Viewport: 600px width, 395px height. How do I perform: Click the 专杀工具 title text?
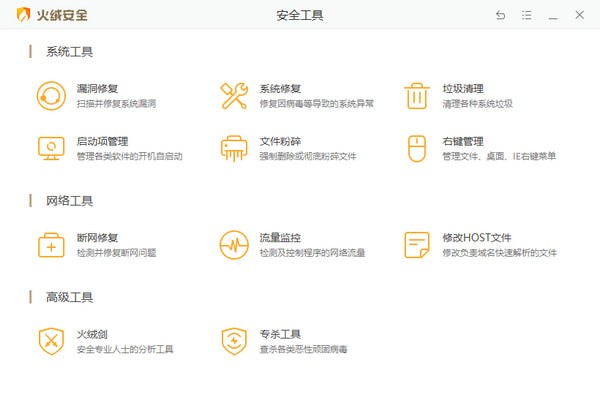[280, 334]
